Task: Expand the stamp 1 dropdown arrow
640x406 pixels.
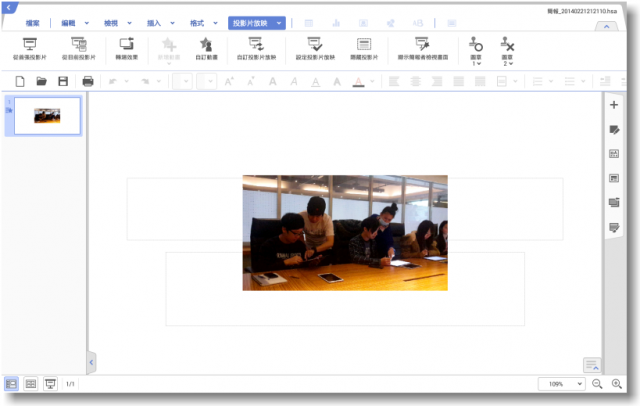Action: [x=477, y=64]
